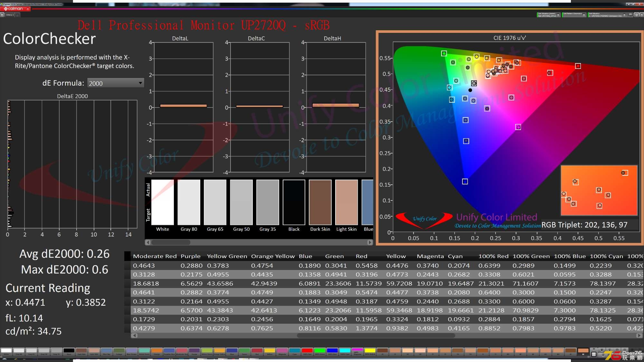Viewport: 644px width, 362px height.
Task: Click the 100% Magenta swatch in bottom bar
Action: pos(357,351)
